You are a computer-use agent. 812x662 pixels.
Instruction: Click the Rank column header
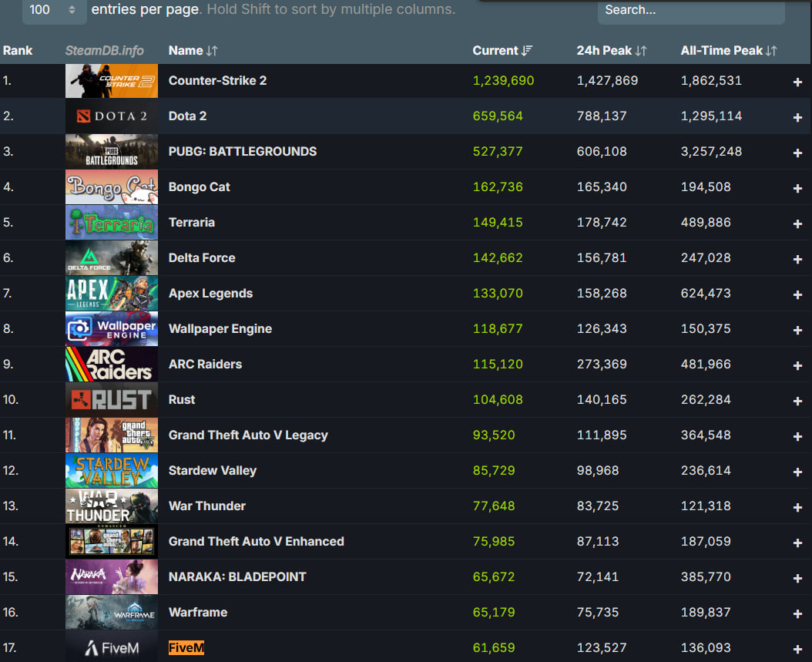click(18, 51)
